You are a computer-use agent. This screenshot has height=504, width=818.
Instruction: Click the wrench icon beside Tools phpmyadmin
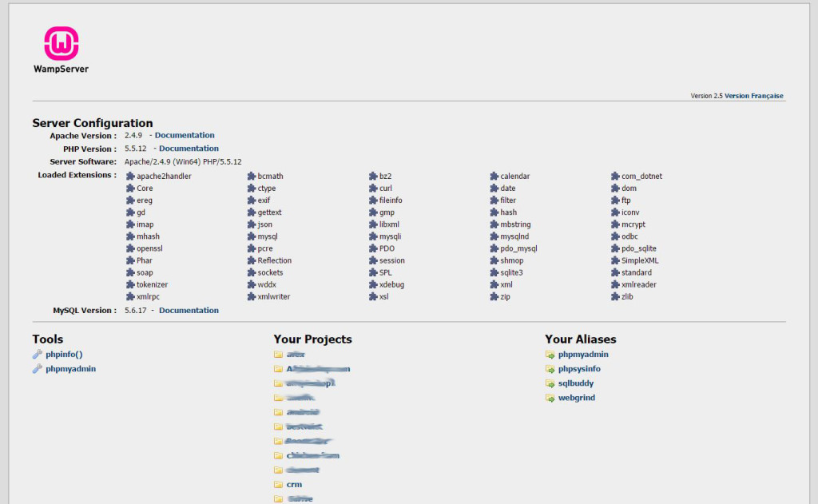point(37,369)
